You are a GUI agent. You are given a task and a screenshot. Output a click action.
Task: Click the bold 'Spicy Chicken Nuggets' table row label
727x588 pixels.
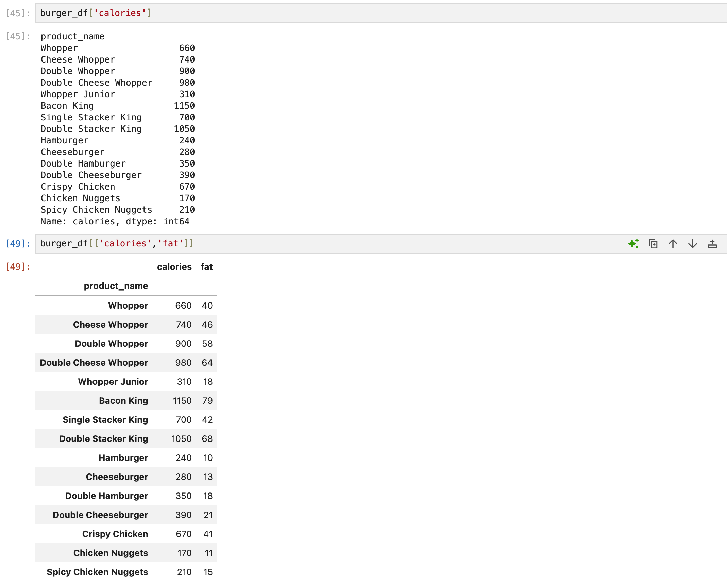coord(97,572)
